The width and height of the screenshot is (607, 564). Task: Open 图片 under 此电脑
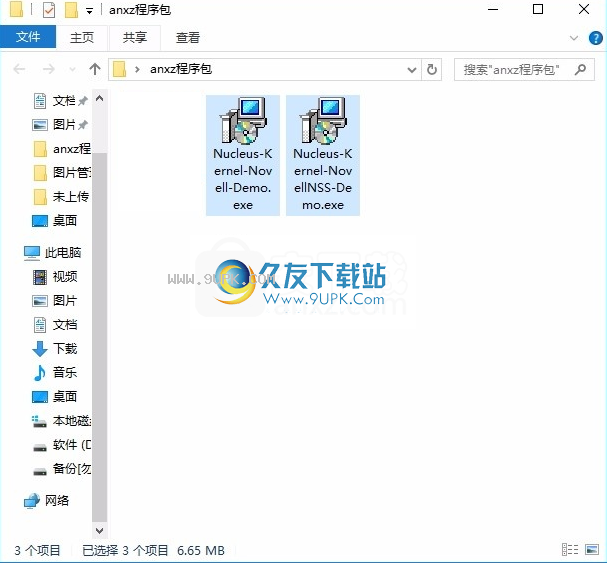coord(55,301)
